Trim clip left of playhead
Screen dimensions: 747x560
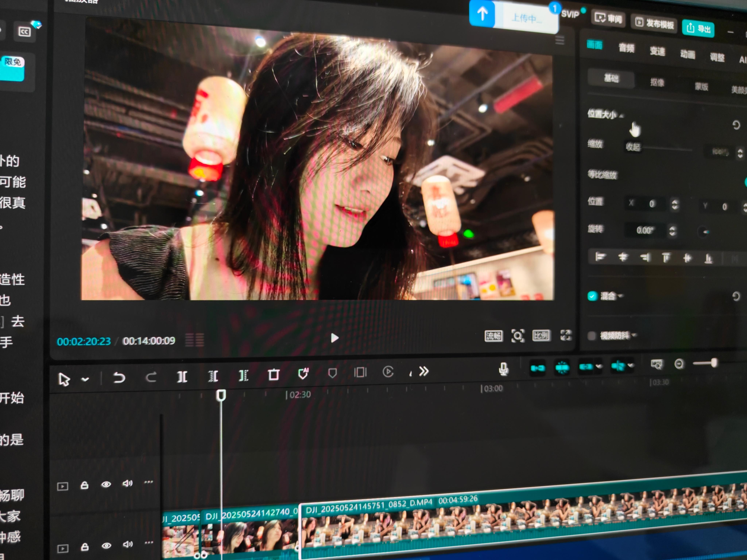(213, 376)
